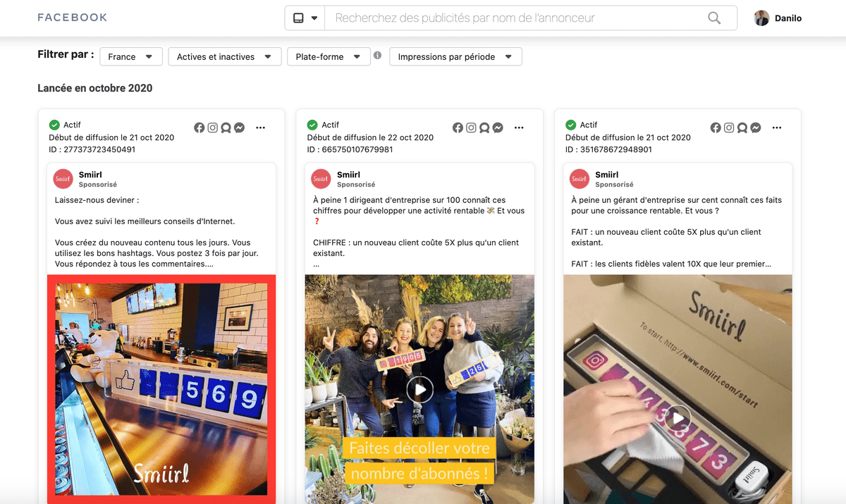846x504 pixels.
Task: Click Messenger icon on ad ID 351678672948901
Action: [755, 128]
